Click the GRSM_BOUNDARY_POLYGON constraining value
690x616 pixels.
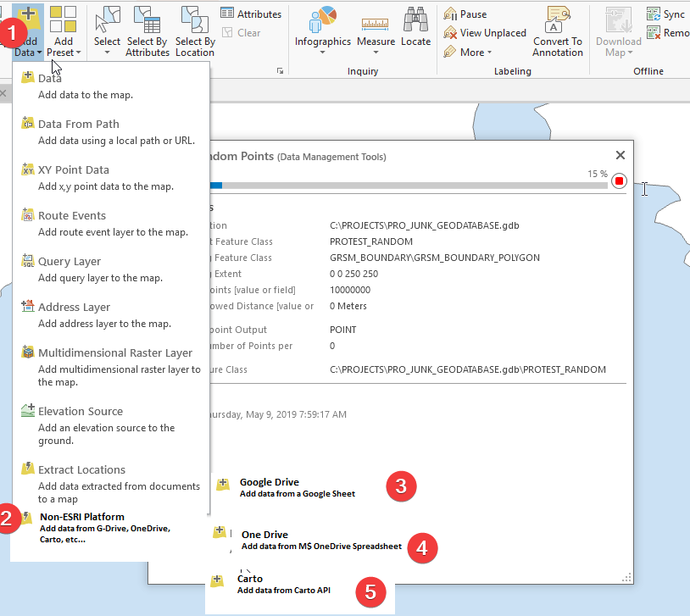tap(435, 258)
